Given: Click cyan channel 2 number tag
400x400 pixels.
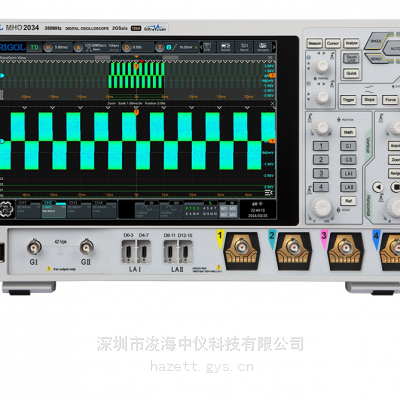Looking at the screenshot, I should tap(272, 239).
